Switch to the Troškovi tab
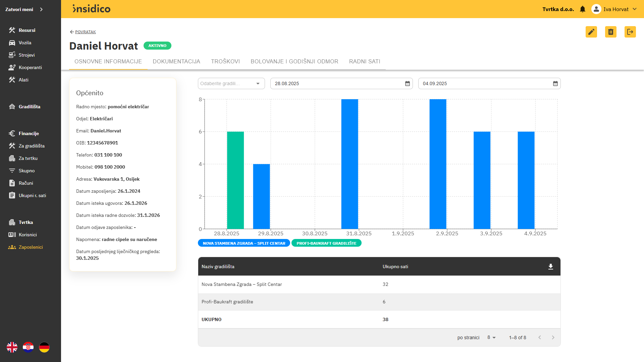 [x=225, y=61]
